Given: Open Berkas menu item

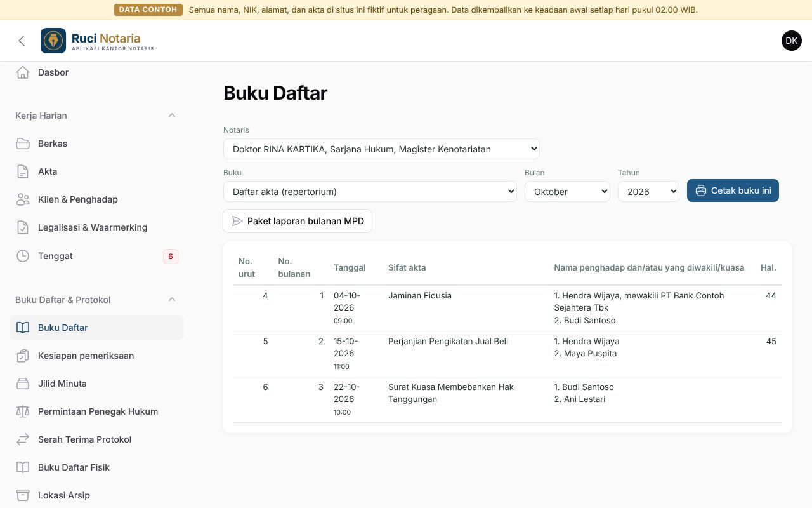Looking at the screenshot, I should point(96,144).
